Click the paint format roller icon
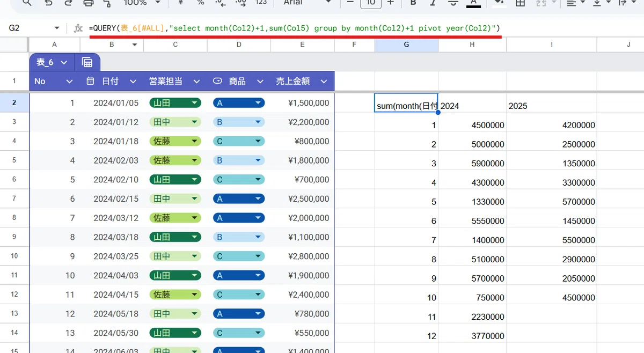This screenshot has height=353, width=644. [x=108, y=3]
